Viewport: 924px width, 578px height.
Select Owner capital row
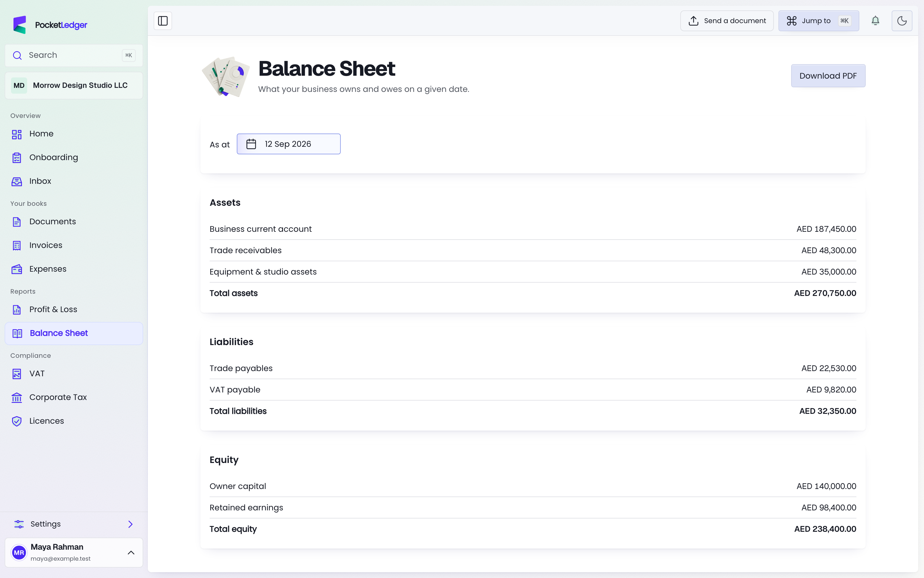[533, 486]
